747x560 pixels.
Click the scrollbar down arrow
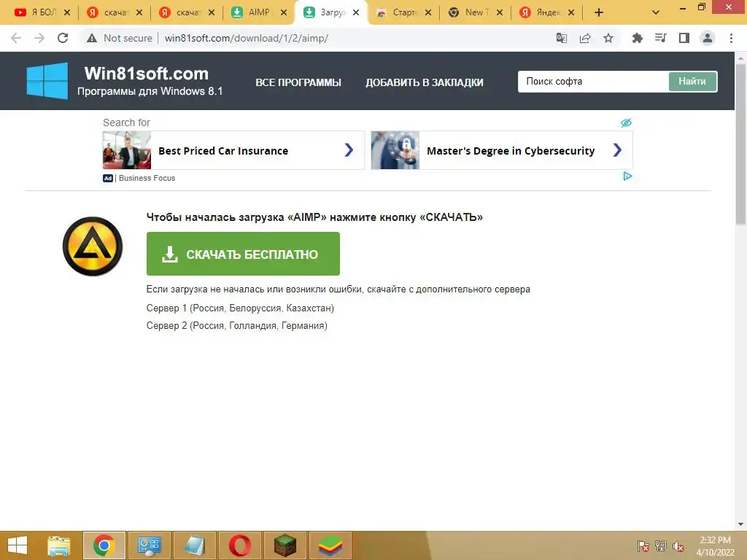coord(740,524)
